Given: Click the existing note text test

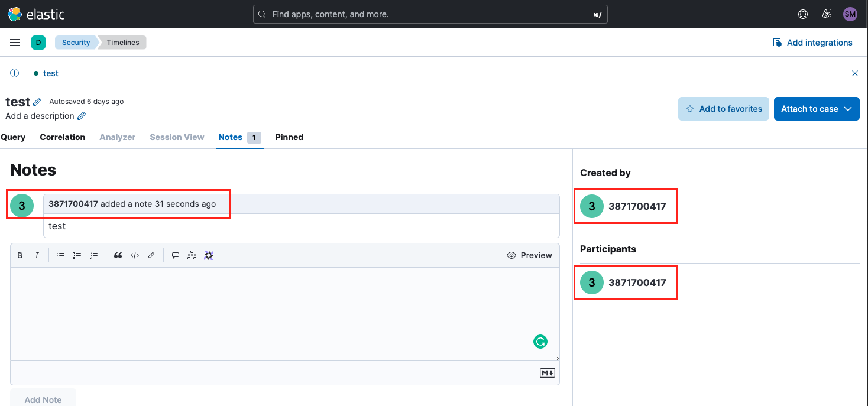Looking at the screenshot, I should coord(57,226).
